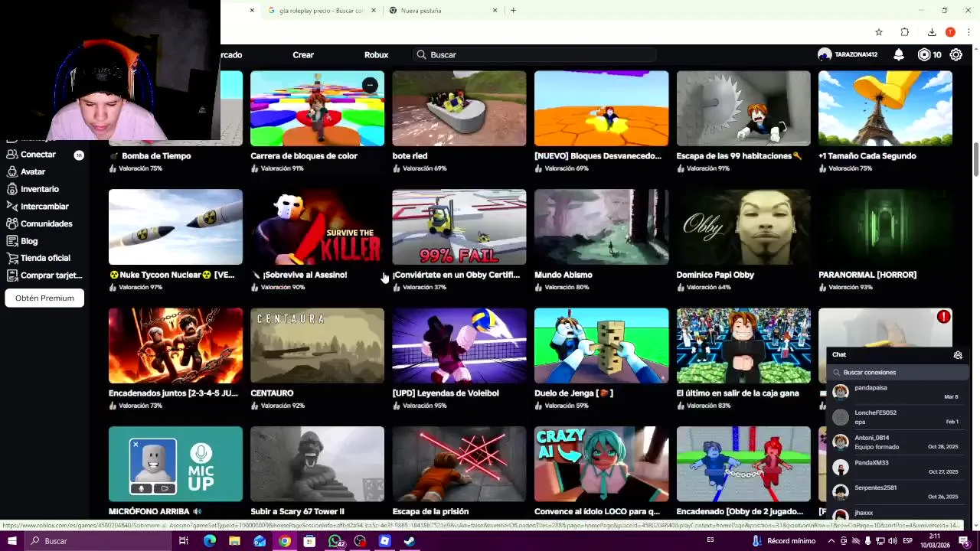Open Steam from taskbar
The image size is (980, 551).
(410, 541)
